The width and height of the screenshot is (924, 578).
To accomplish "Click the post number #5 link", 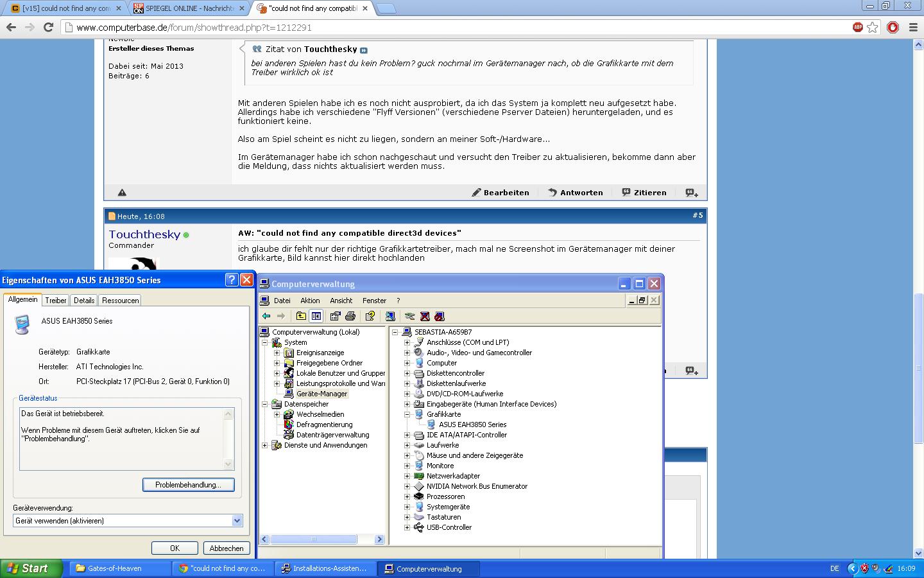I will point(697,216).
